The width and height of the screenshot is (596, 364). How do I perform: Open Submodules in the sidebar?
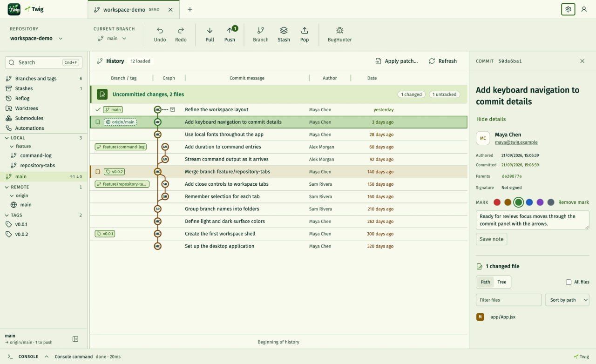pos(44,118)
